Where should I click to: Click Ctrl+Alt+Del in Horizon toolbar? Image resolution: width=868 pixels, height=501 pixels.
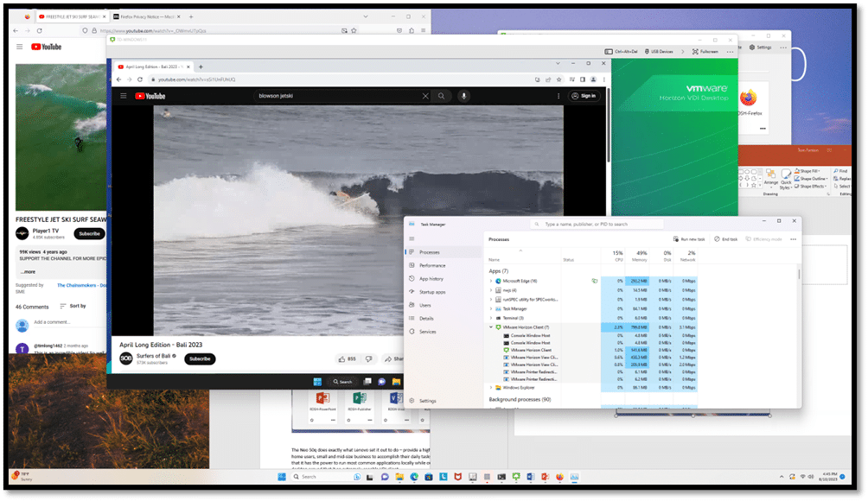(x=621, y=52)
